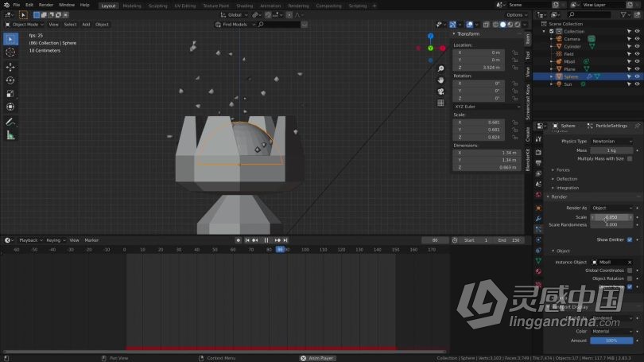Expand the Forces subpanel

coord(561,169)
